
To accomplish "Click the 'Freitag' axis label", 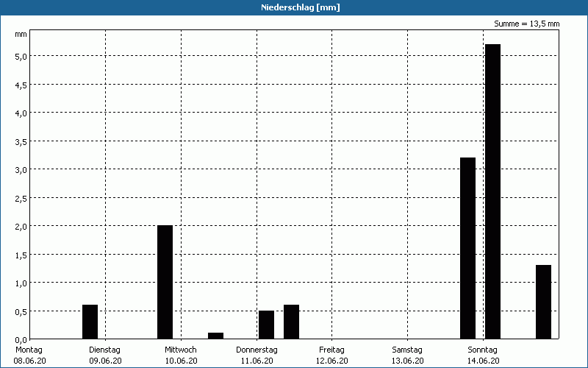I will tap(332, 350).
